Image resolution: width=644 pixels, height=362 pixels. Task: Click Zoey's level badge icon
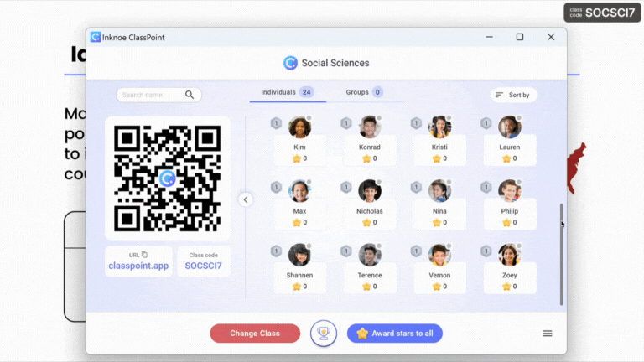tap(486, 251)
